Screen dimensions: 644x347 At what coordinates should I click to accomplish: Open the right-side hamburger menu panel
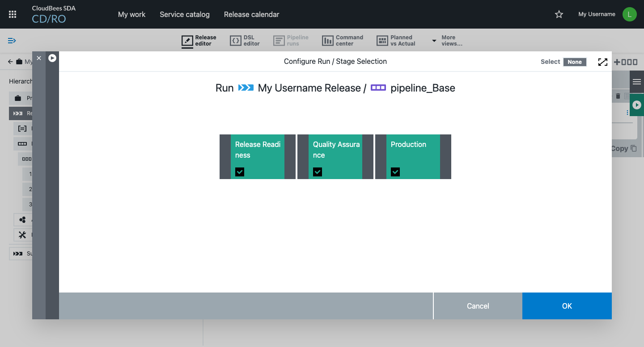click(x=637, y=82)
